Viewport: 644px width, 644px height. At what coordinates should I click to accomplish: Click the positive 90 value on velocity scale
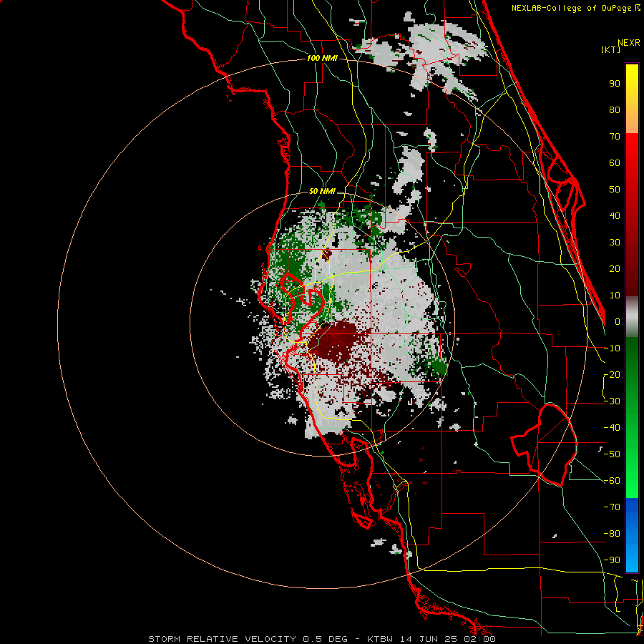click(615, 84)
